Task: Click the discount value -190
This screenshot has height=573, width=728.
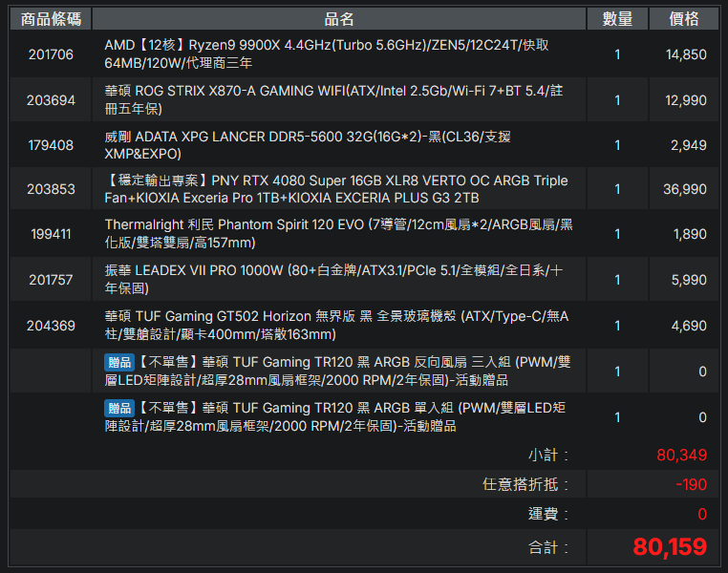Action: click(x=692, y=484)
